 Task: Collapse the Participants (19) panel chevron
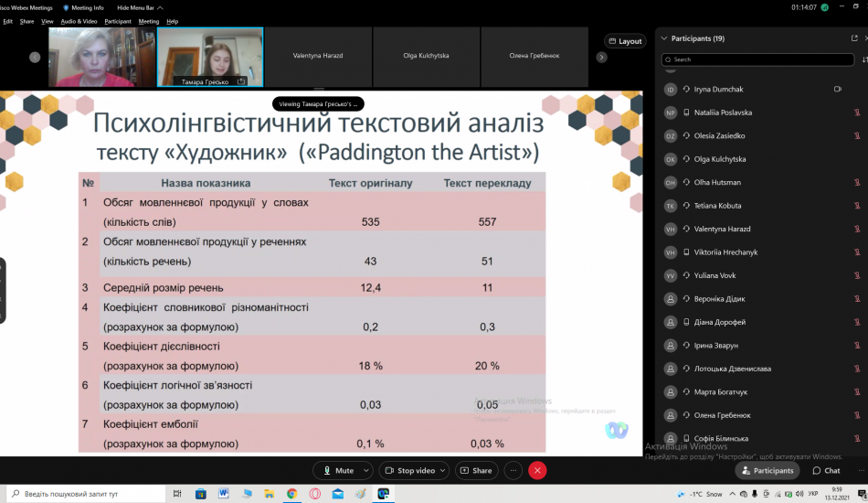point(662,38)
